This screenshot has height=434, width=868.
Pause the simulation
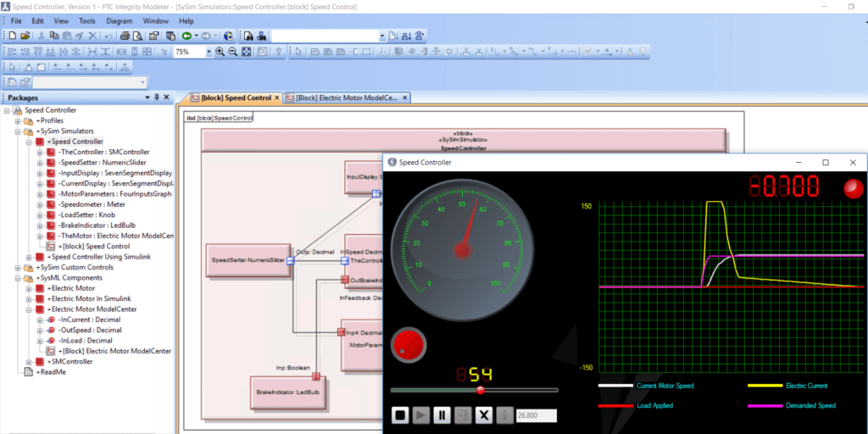[x=442, y=415]
